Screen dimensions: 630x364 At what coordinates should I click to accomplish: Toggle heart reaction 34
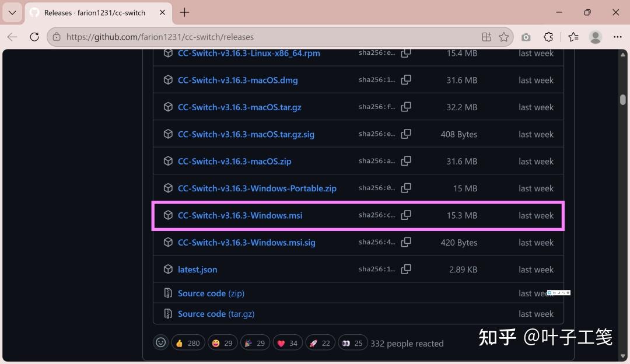(288, 343)
